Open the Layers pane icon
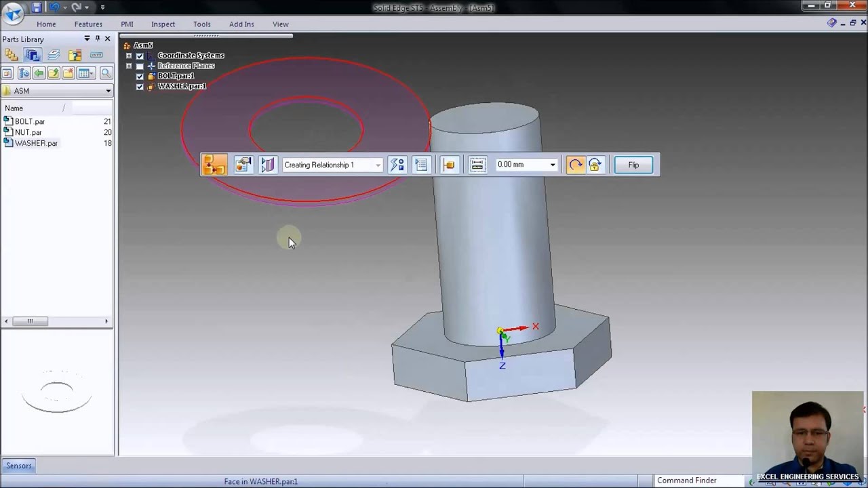 (x=54, y=55)
